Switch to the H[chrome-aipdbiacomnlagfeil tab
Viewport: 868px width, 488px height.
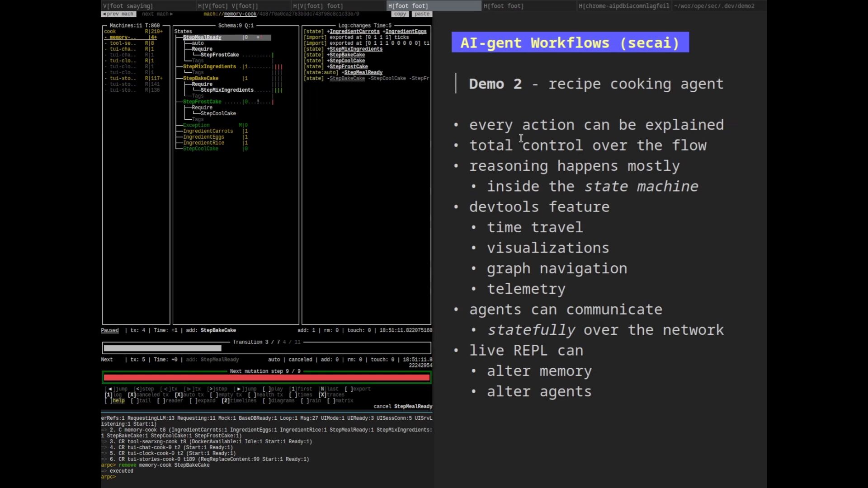pos(624,6)
